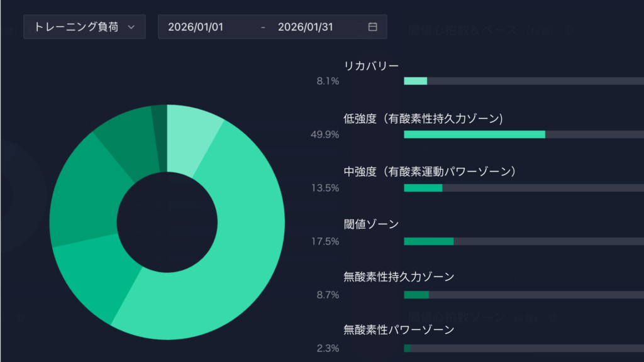This screenshot has height=362, width=644.
Task: Click the リカバリー progress bar
Action: coord(523,81)
